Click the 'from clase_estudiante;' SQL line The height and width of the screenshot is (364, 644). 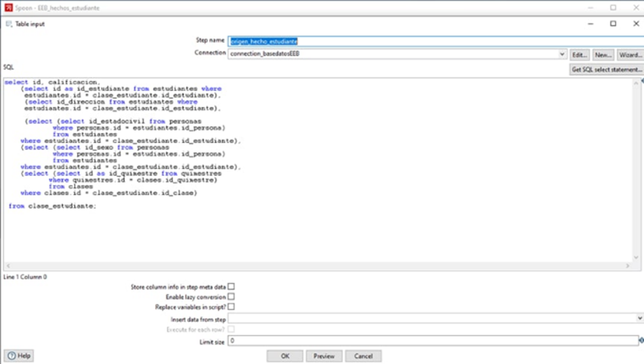(52, 206)
